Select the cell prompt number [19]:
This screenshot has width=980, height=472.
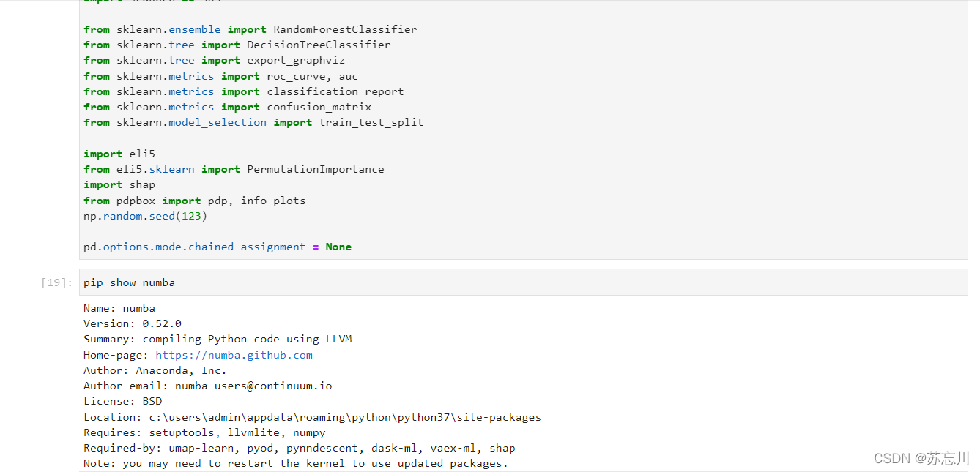point(56,282)
